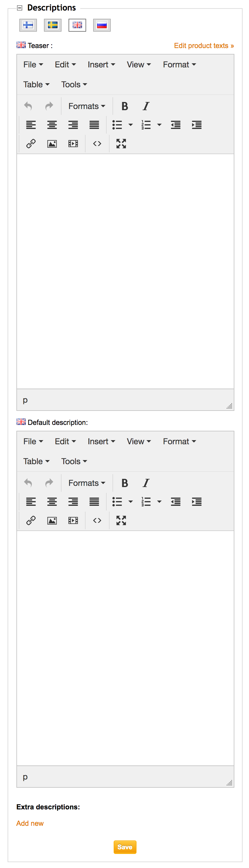
Task: Align left in Teaser editor
Action: (x=31, y=125)
